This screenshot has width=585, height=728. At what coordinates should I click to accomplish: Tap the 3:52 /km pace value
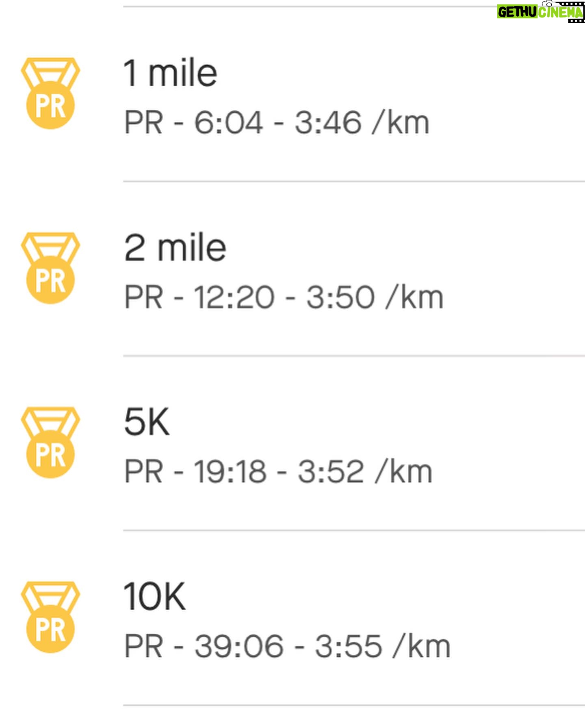click(x=365, y=472)
